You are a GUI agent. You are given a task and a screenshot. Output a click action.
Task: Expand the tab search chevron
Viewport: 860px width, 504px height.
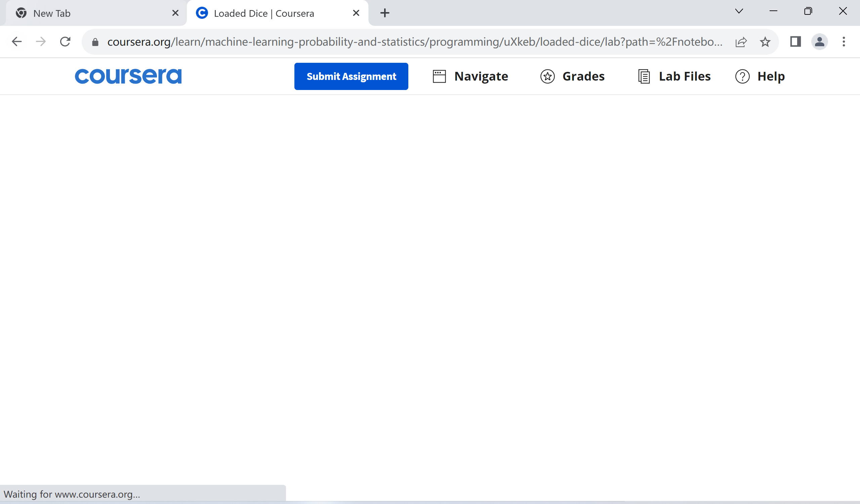click(739, 11)
